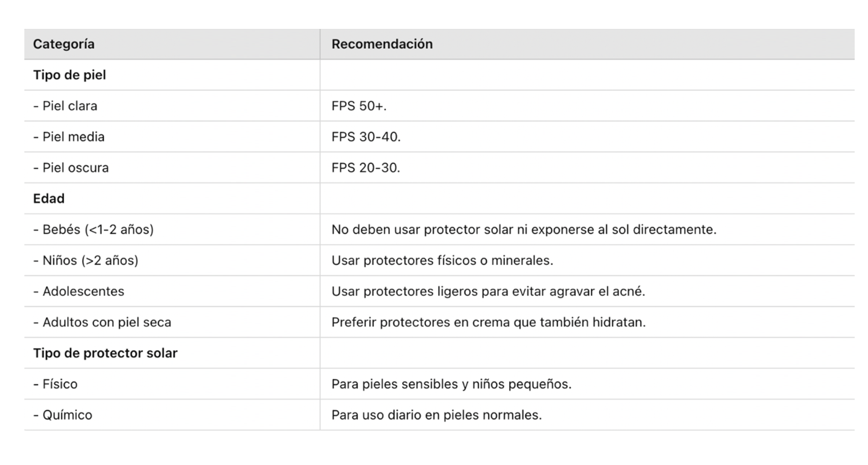Select the Edad section heading
868x465 pixels.
[x=49, y=199]
